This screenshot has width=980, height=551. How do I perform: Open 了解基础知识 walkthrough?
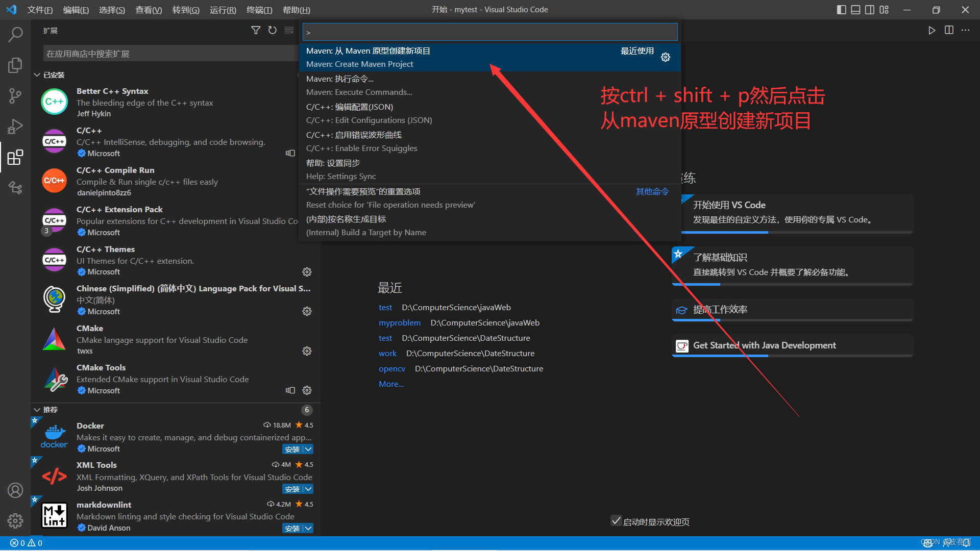tap(792, 266)
